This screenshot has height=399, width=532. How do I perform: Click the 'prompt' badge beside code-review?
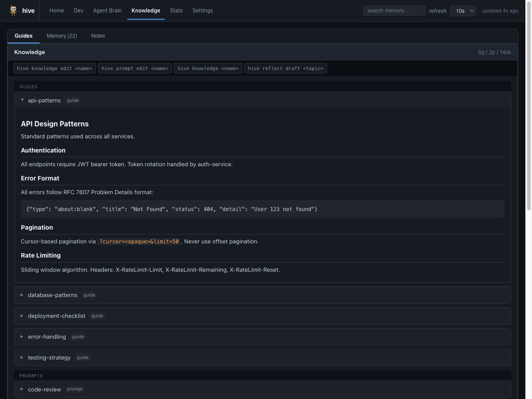pos(74,389)
